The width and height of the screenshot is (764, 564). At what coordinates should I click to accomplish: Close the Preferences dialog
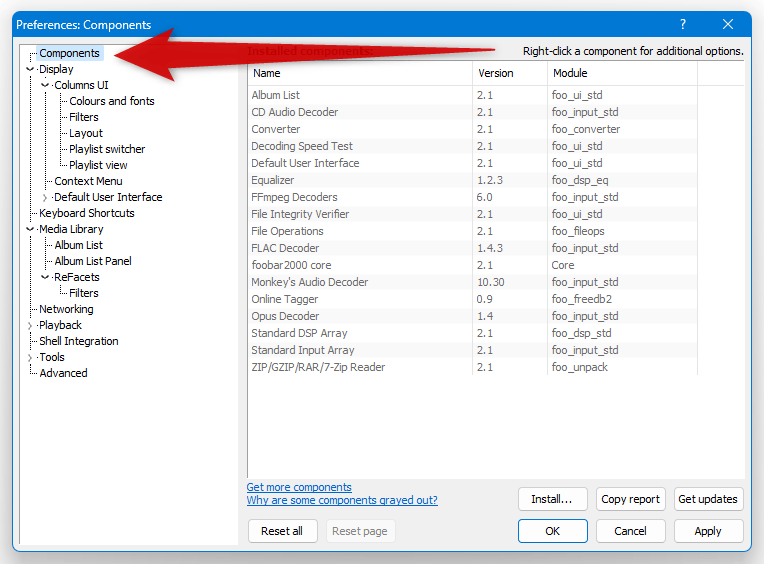(728, 24)
